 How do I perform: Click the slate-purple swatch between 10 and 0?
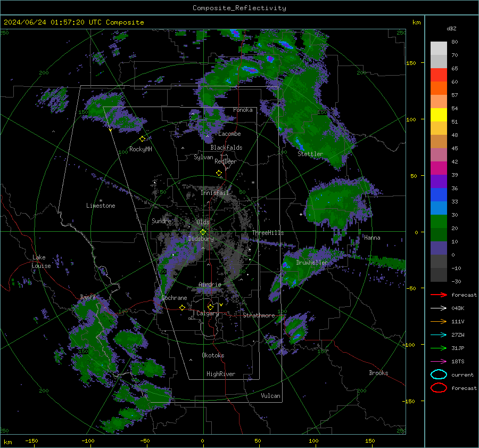[439, 248]
